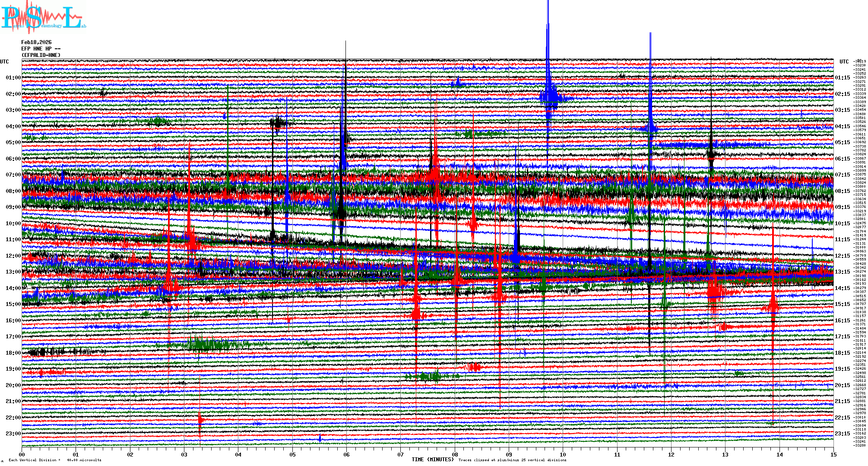
Task: Click the EFP HNE HP station text
Action: [x=41, y=49]
